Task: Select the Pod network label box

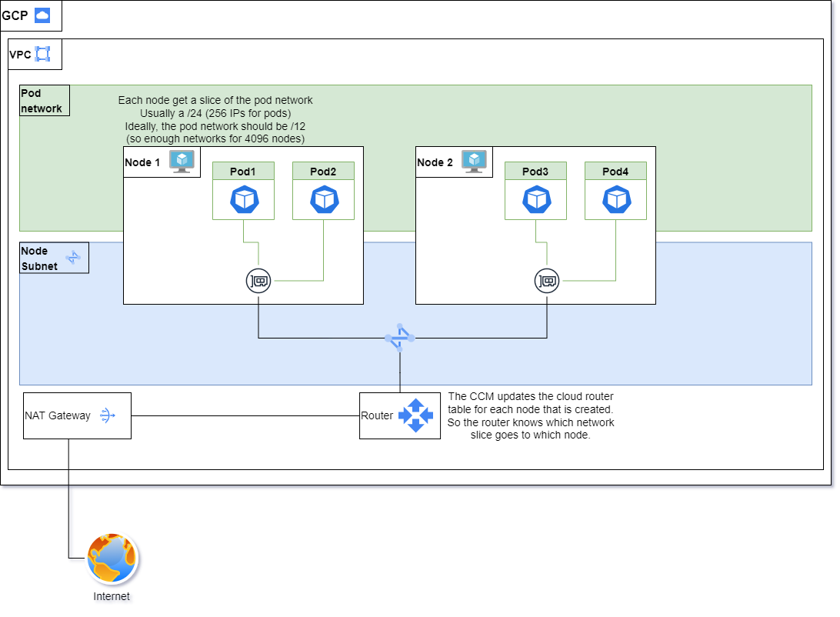Action: coord(44,101)
